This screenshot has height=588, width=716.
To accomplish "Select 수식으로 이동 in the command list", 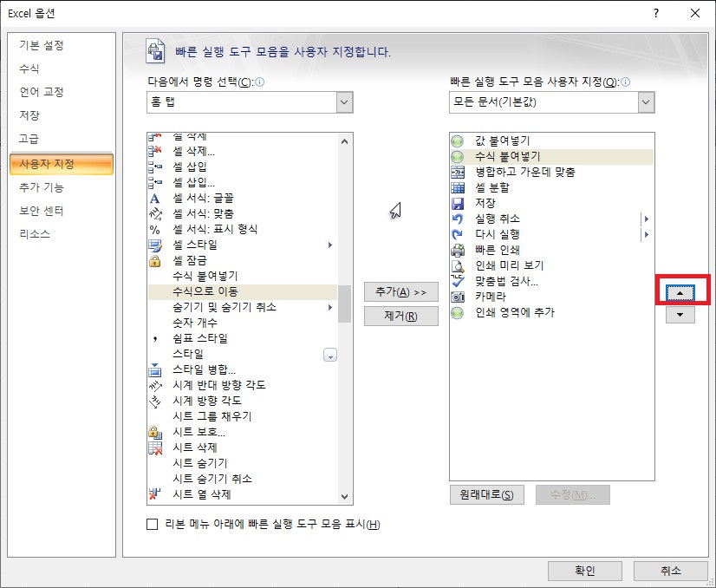I will pos(243,292).
